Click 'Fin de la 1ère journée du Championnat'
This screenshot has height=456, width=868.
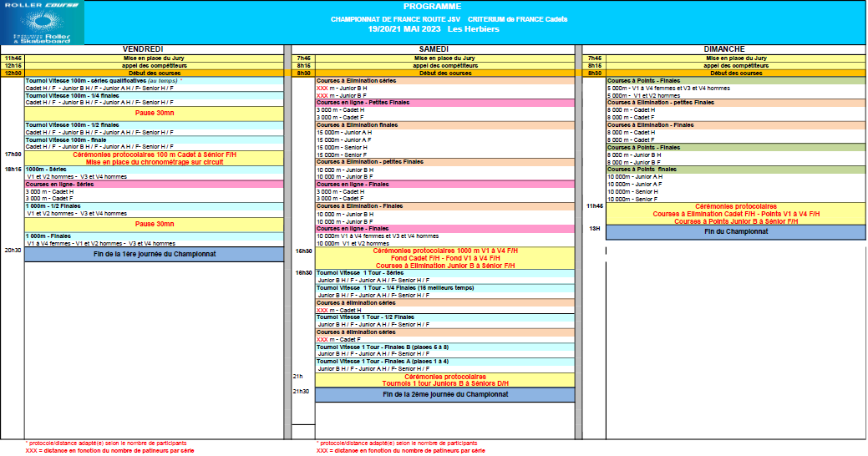[x=155, y=254]
